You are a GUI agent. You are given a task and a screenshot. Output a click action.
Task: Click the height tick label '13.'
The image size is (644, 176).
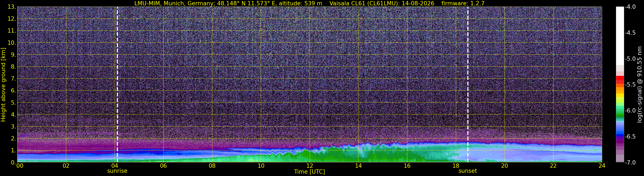click(x=12, y=7)
